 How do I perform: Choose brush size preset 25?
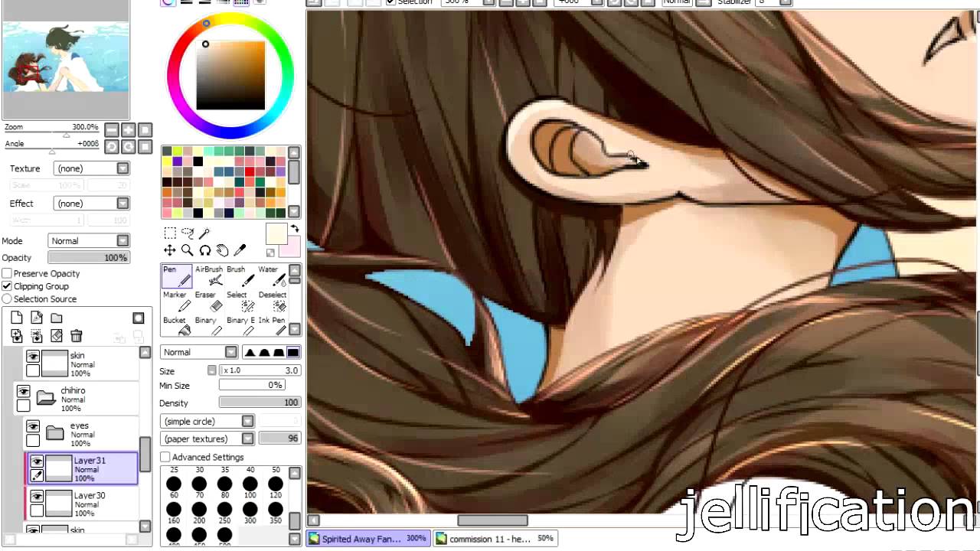click(174, 470)
